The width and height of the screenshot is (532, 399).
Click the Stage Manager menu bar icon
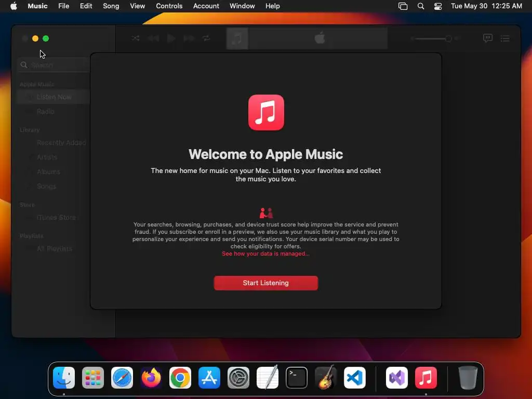(x=403, y=6)
